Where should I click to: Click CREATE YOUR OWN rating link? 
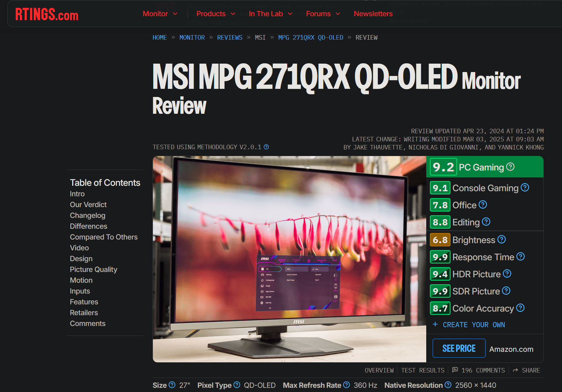[x=474, y=325]
